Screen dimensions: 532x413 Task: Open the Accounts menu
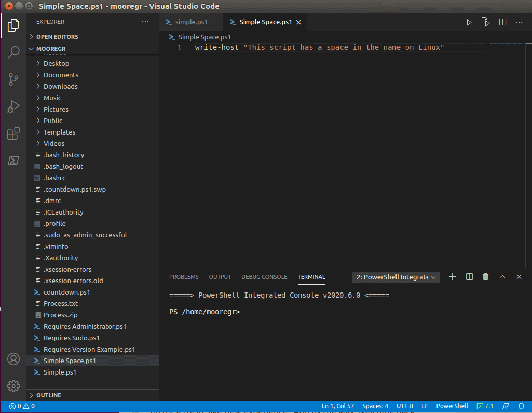[x=13, y=359]
